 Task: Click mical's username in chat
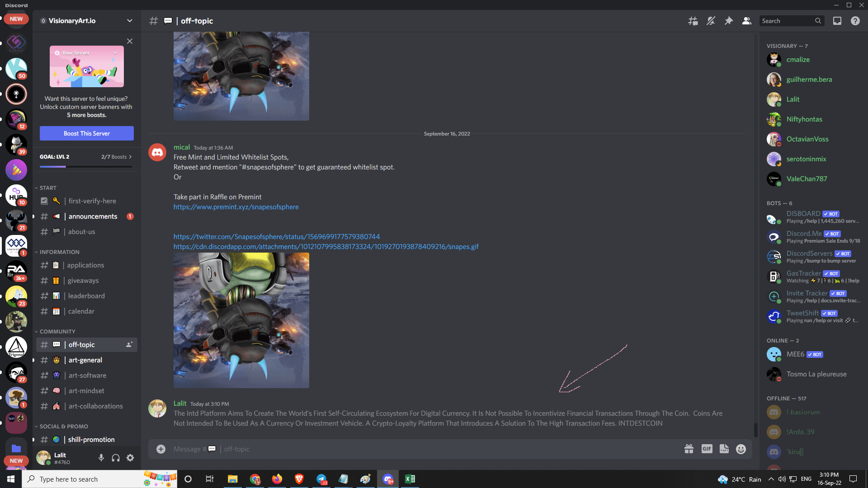pos(182,147)
